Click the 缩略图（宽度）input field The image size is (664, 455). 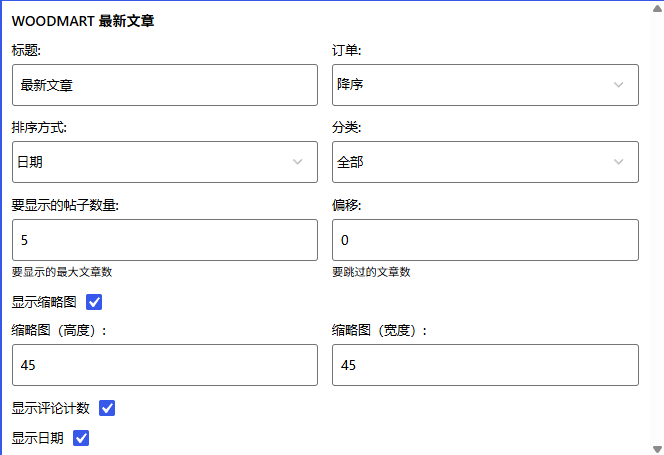(x=485, y=365)
